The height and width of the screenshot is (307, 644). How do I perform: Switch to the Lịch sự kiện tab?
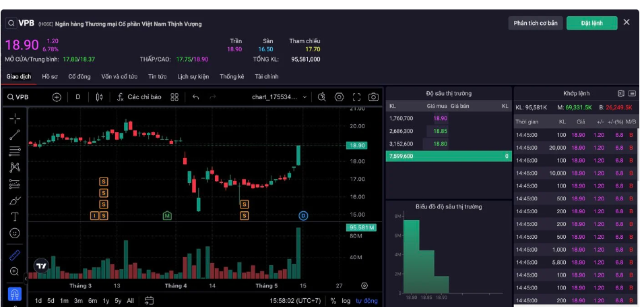click(193, 76)
